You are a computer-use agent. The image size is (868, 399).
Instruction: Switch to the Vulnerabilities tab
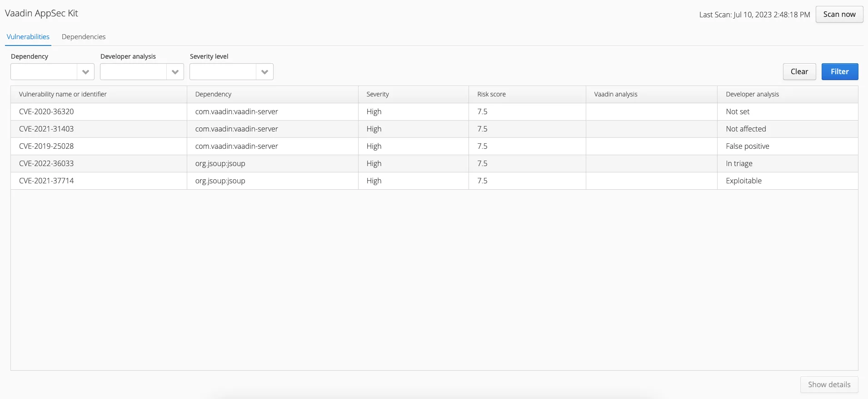pyautogui.click(x=28, y=37)
